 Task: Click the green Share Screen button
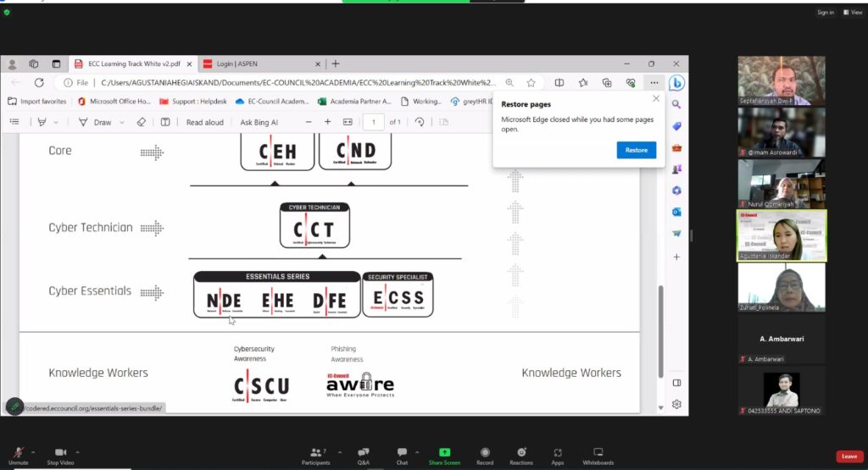coord(444,456)
